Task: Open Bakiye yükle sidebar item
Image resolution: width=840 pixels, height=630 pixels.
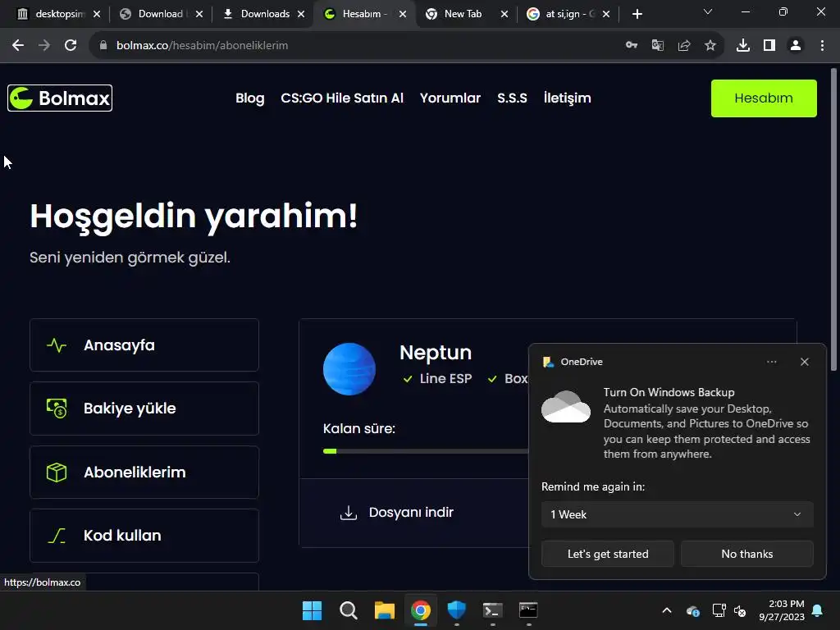Action: click(144, 409)
